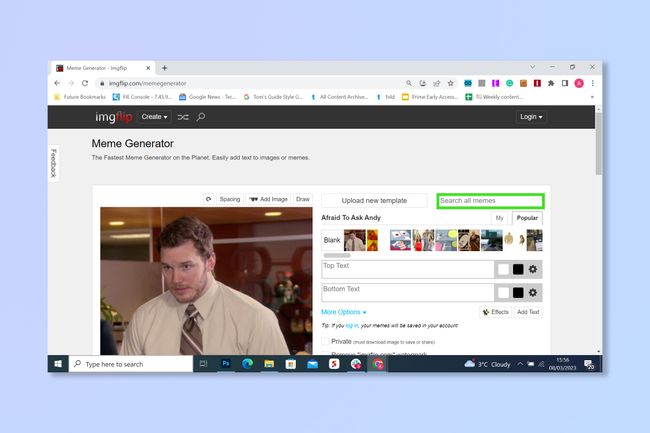Click the shuffle random meme icon
Screen dimensions: 650x433
[x=183, y=117]
